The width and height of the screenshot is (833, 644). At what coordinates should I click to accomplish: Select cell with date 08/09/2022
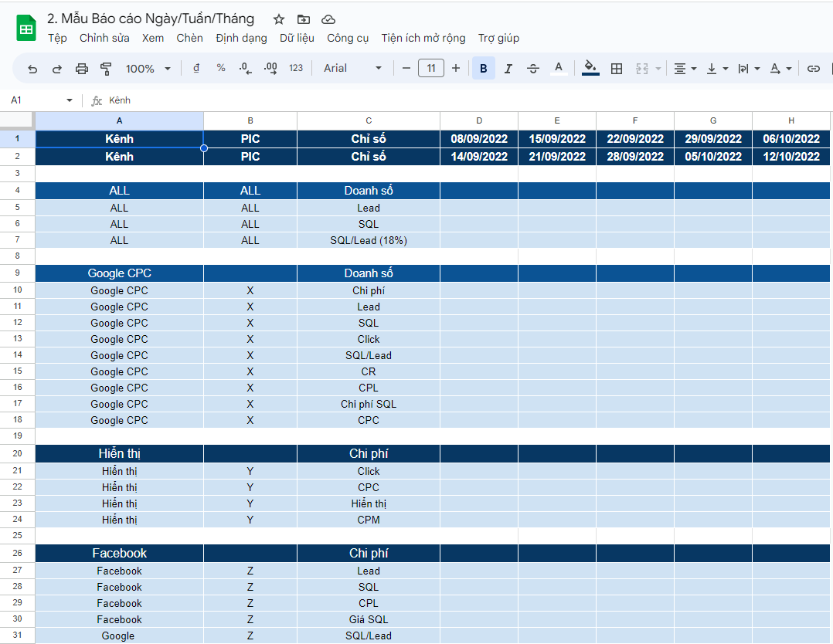479,139
